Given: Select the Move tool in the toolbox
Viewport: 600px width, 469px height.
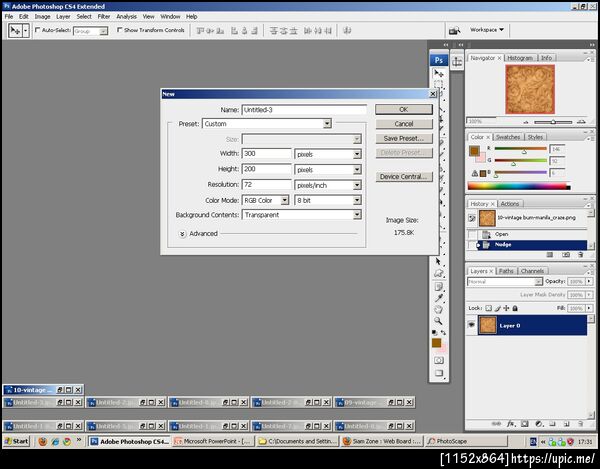Looking at the screenshot, I should [x=439, y=73].
